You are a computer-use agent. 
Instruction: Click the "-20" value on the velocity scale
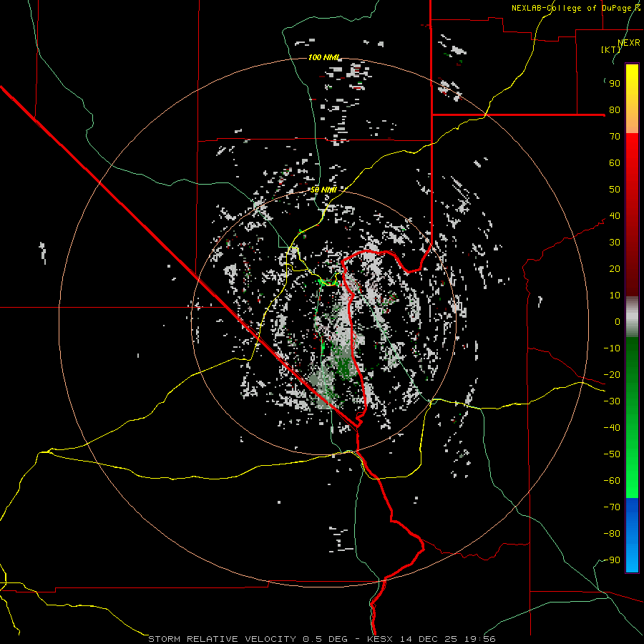(612, 375)
